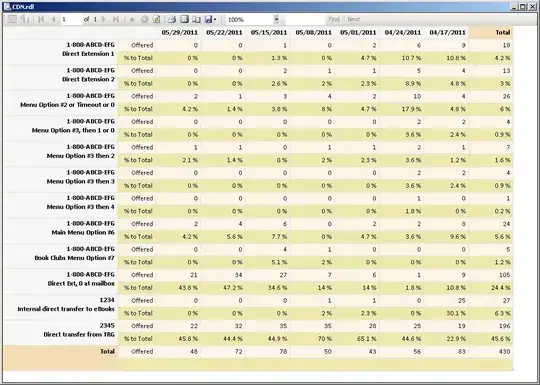
Task: Switch to print layout view
Action: 185,19
